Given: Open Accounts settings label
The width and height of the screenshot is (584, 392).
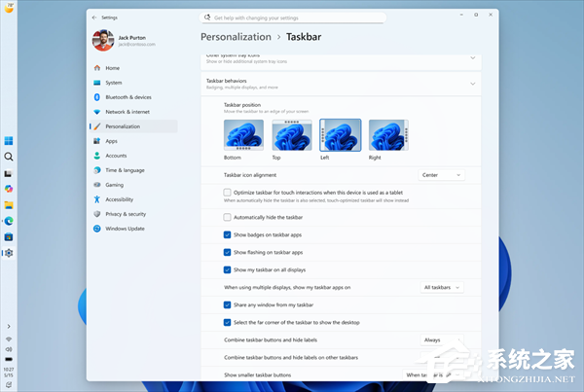Looking at the screenshot, I should point(116,156).
